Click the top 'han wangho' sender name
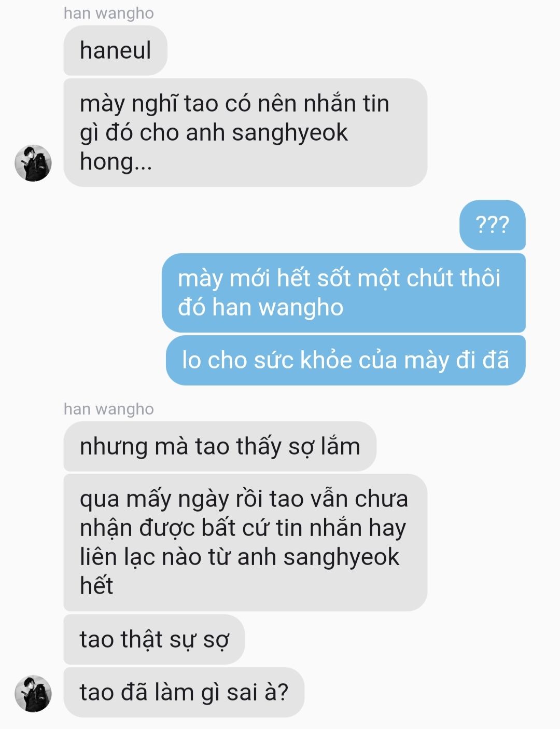The height and width of the screenshot is (729, 560). 108,13
